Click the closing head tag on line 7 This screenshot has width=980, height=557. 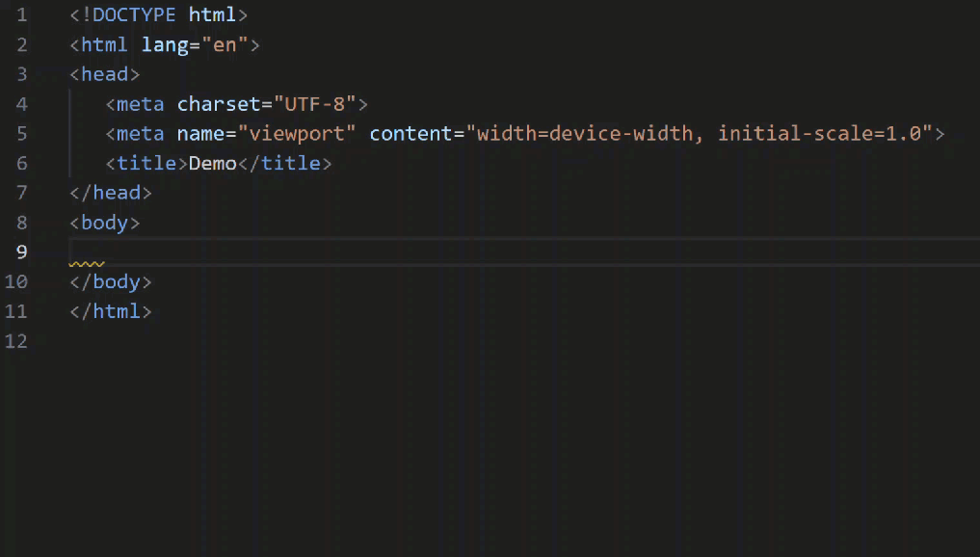pos(111,193)
